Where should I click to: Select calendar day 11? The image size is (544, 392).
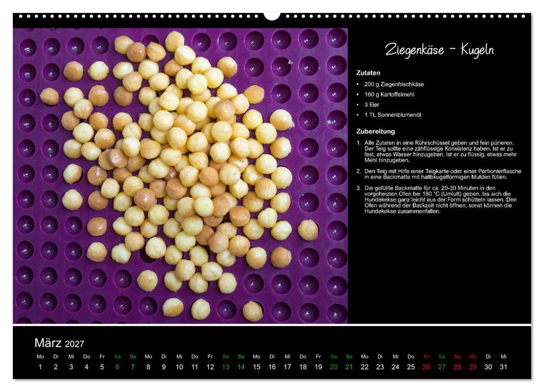coord(194,367)
